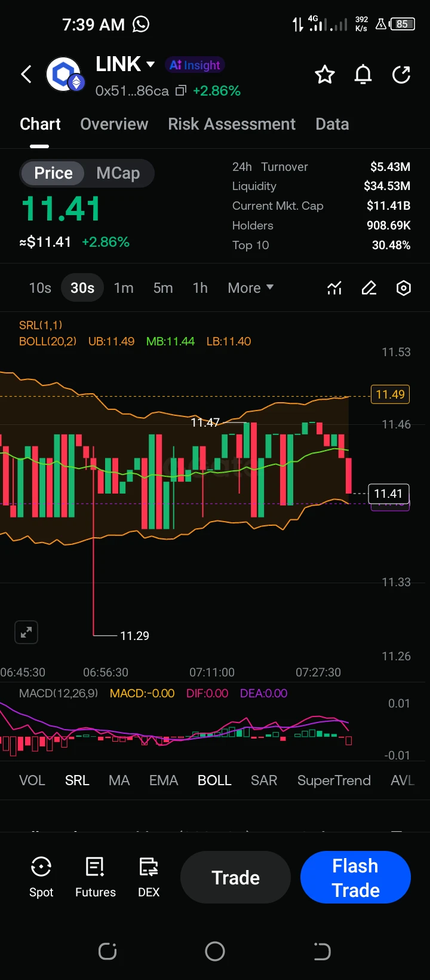
Task: Enable the EMA indicator
Action: (x=164, y=780)
